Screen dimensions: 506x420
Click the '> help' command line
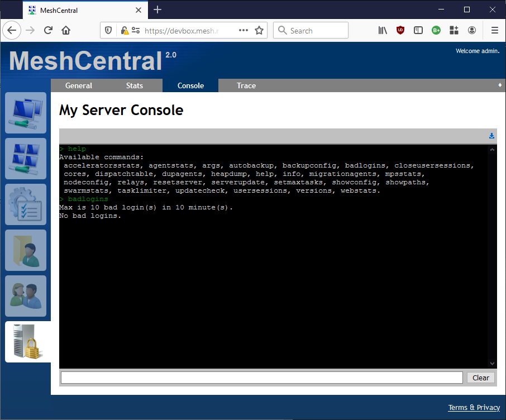[x=73, y=149]
